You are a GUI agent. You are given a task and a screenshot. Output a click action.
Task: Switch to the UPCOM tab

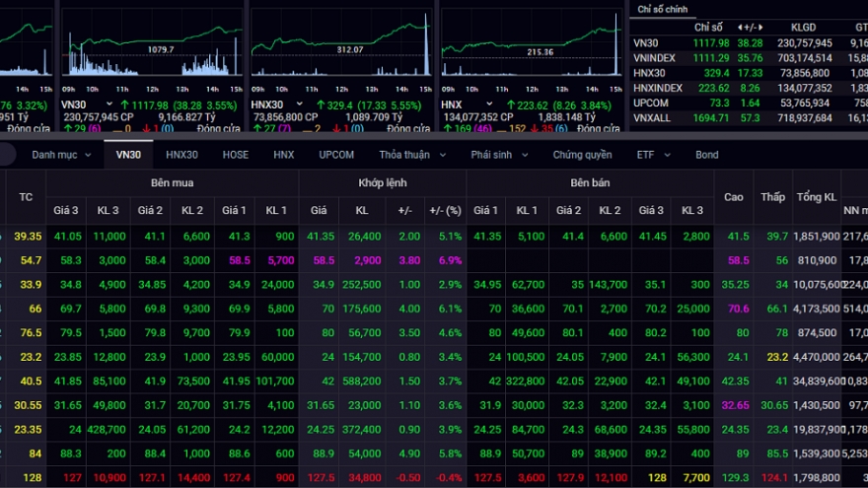point(336,155)
